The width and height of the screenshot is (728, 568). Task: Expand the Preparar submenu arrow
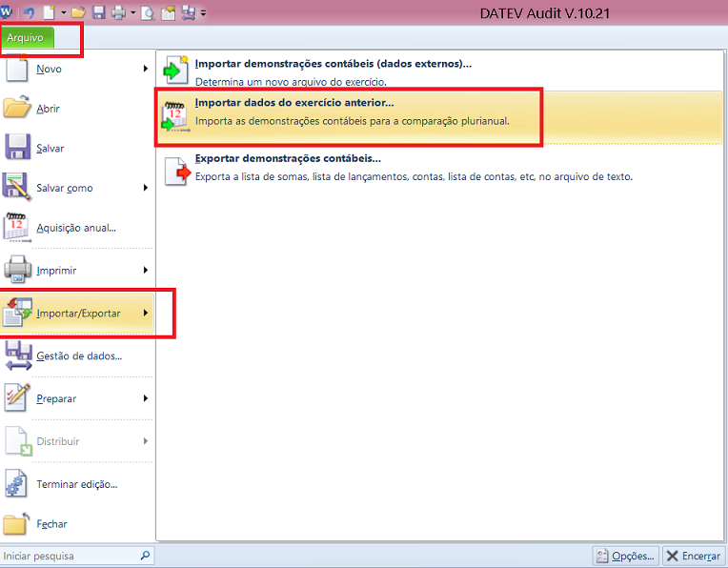click(146, 398)
